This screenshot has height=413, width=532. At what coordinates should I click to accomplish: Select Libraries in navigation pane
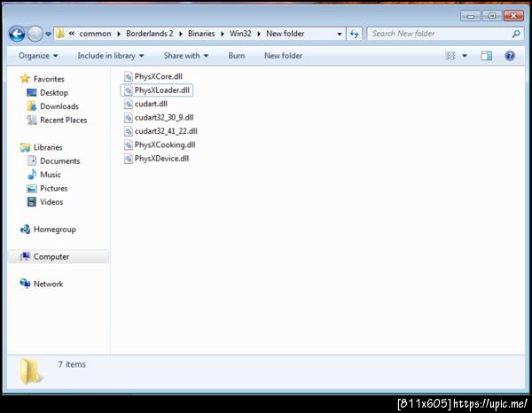(48, 147)
